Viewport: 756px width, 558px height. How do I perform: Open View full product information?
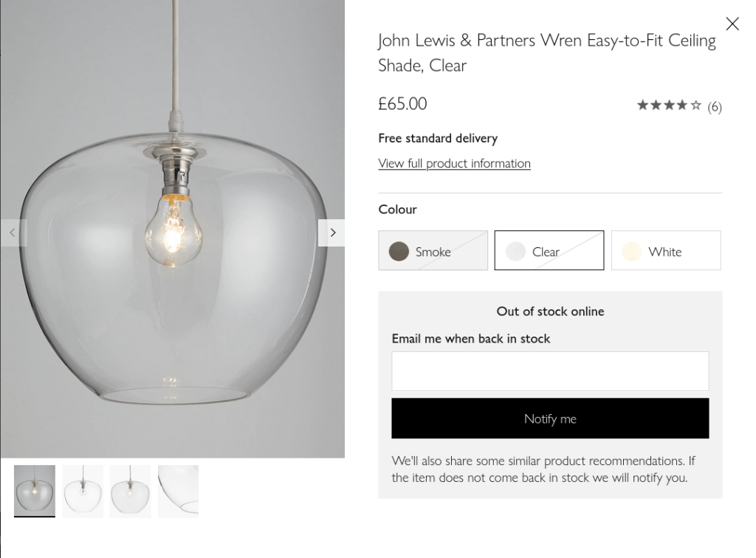[x=454, y=163]
